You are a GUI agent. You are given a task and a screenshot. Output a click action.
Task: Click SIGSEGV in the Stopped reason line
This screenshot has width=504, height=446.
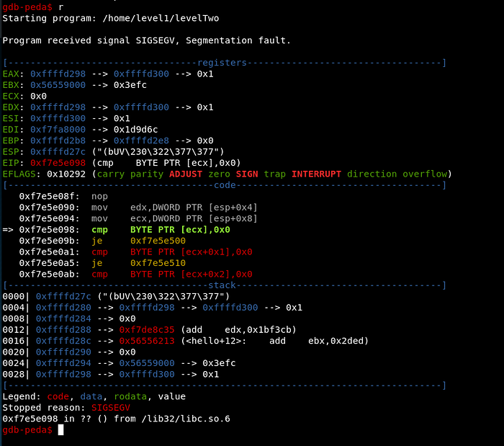100,408
